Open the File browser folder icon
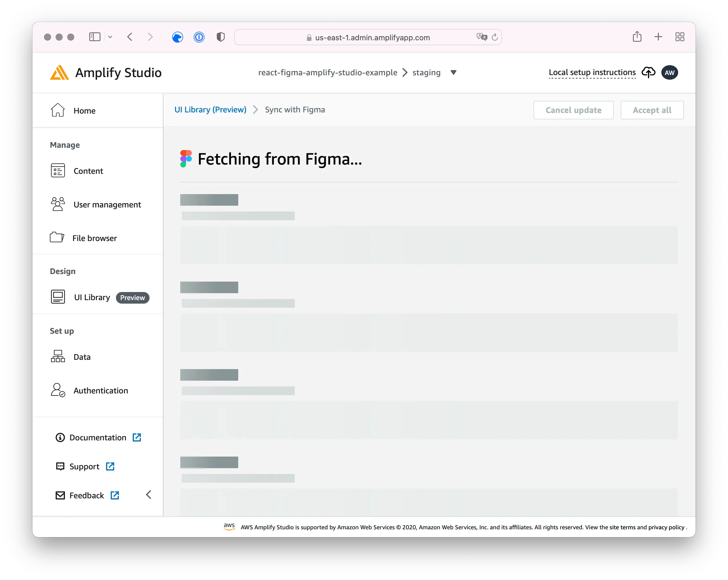 (57, 238)
